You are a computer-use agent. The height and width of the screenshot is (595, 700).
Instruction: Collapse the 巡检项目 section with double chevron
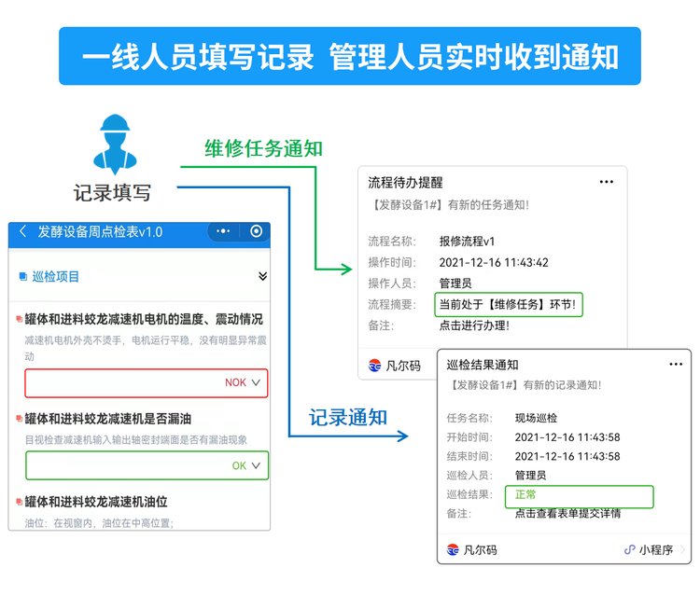point(262,276)
